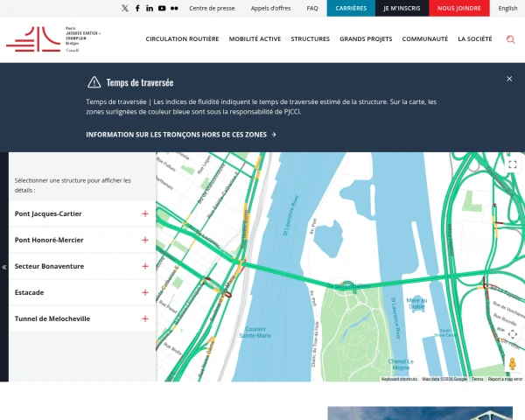Visit the LinkedIn profile icon
Viewport: 525px width, 420px height.
pos(150,8)
